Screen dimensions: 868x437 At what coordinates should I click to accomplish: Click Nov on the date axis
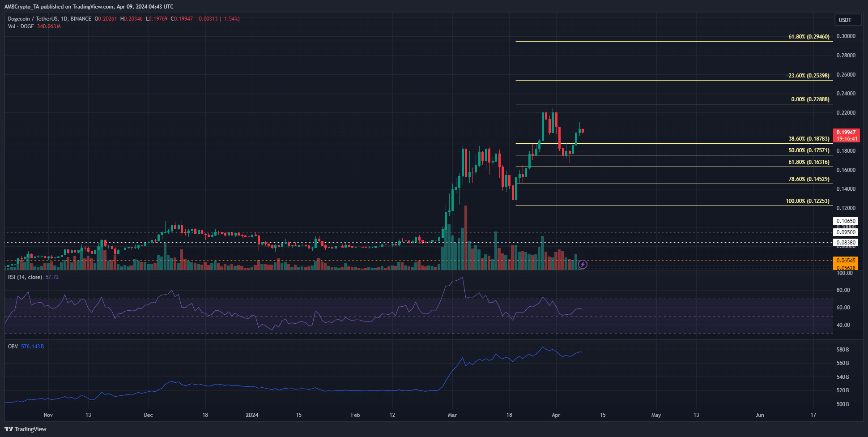48,415
